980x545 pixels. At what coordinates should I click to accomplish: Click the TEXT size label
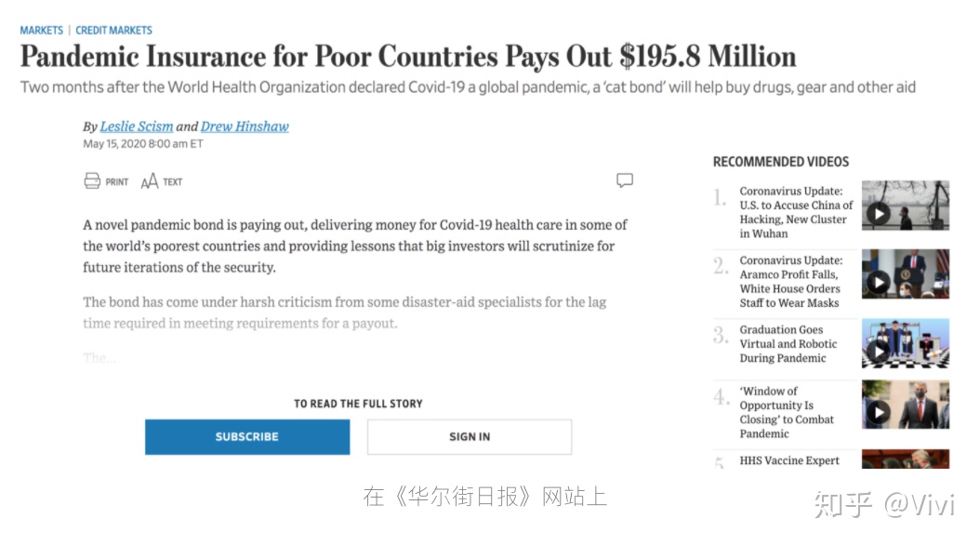pos(173,182)
